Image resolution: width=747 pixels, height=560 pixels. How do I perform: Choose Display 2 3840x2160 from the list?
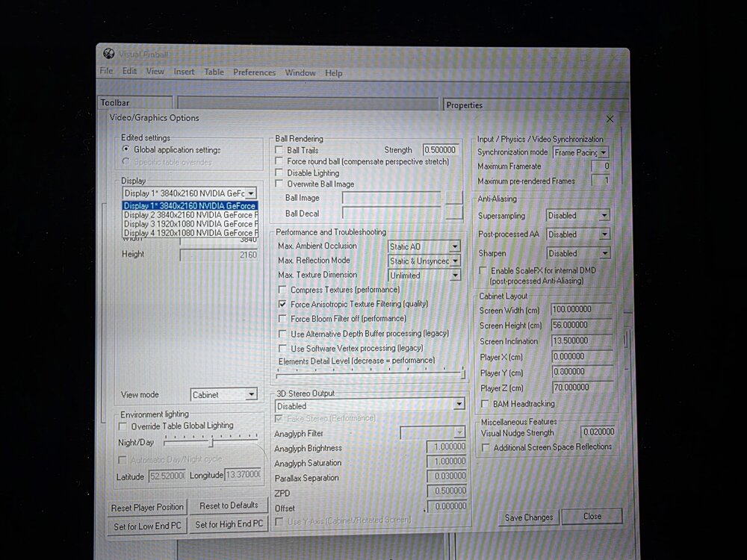pyautogui.click(x=190, y=215)
